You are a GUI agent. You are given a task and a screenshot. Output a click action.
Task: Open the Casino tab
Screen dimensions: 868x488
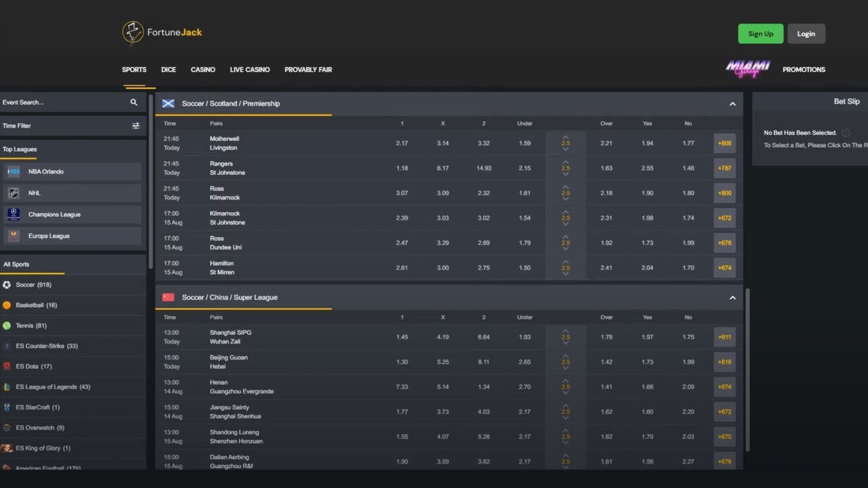[203, 70]
